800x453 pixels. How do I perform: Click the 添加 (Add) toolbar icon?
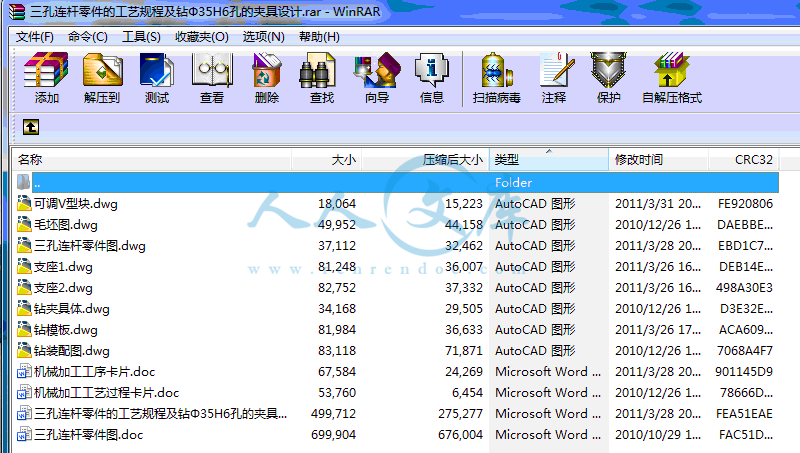(x=46, y=70)
